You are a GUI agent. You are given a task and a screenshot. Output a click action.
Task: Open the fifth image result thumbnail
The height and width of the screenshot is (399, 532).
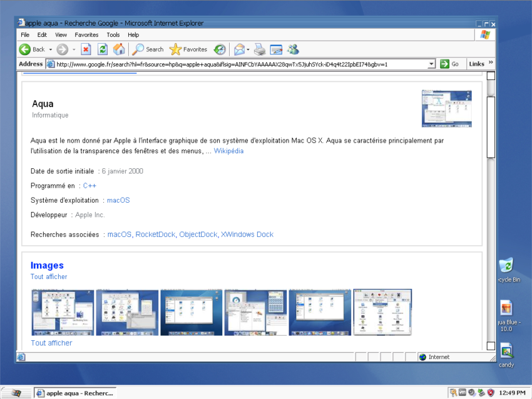320,312
